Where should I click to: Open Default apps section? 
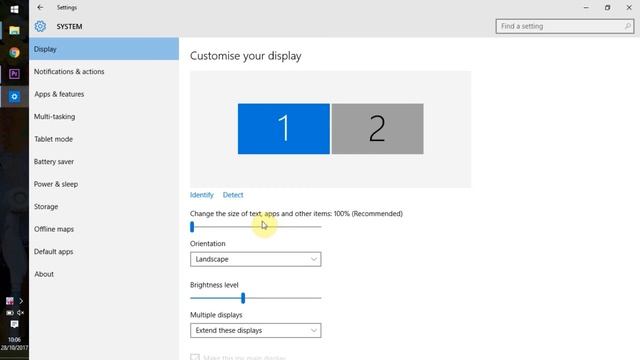(104, 251)
